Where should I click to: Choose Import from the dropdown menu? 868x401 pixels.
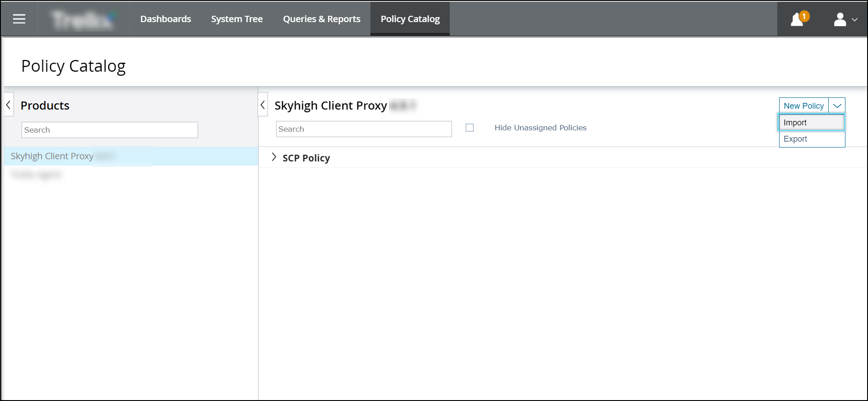tap(812, 123)
